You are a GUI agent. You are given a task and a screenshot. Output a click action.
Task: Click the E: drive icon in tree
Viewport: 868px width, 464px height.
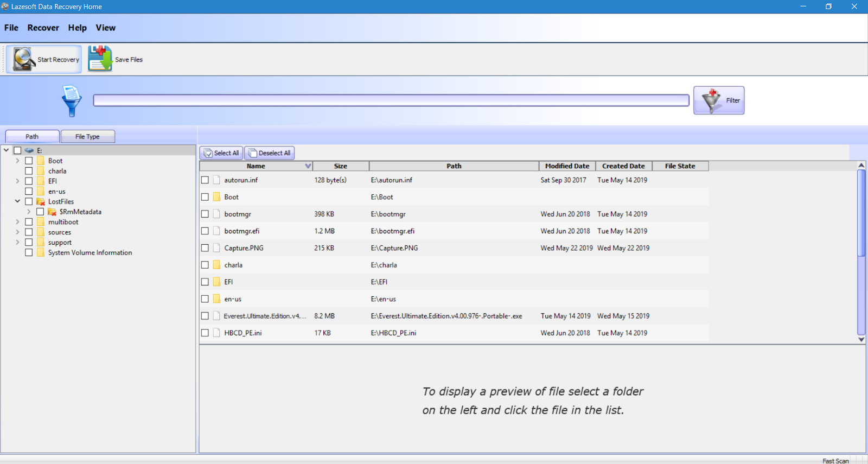click(29, 150)
